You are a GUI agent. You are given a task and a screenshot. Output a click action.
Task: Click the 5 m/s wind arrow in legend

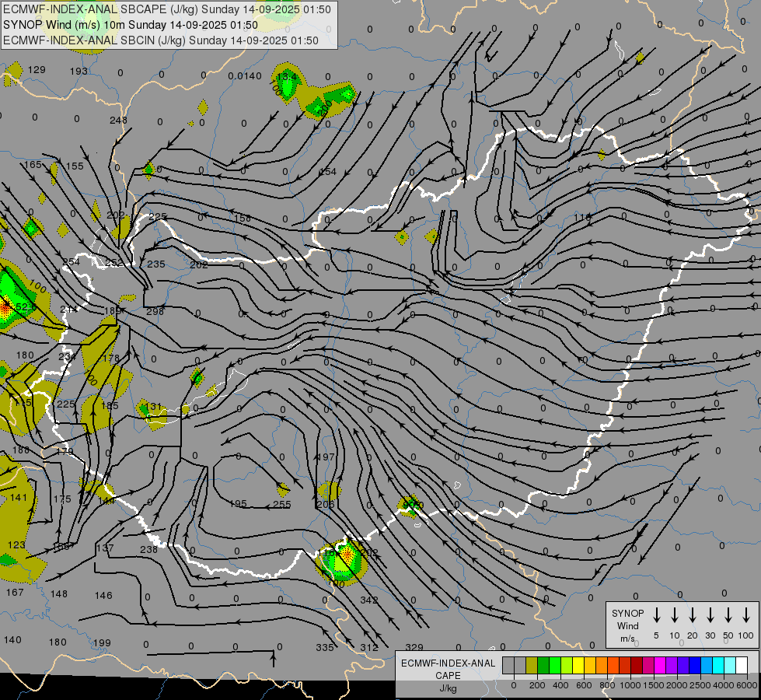coord(656,615)
